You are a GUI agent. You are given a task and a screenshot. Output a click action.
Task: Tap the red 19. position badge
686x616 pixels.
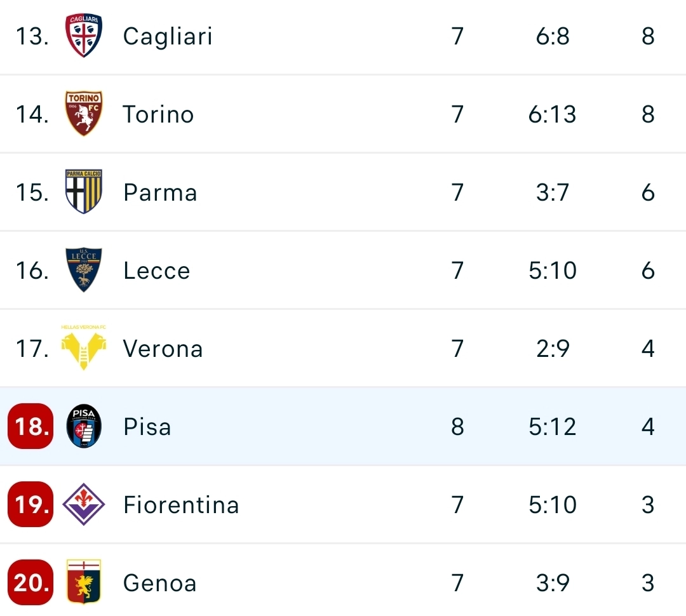30,505
